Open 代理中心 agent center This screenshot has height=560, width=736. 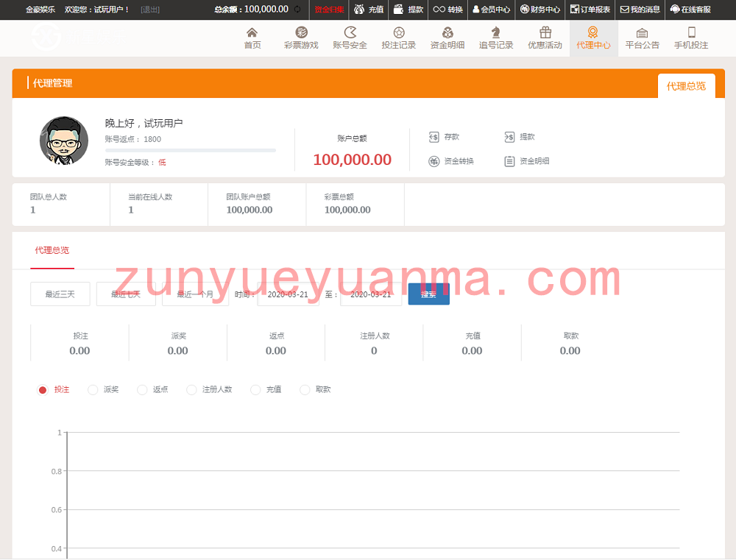tap(593, 38)
